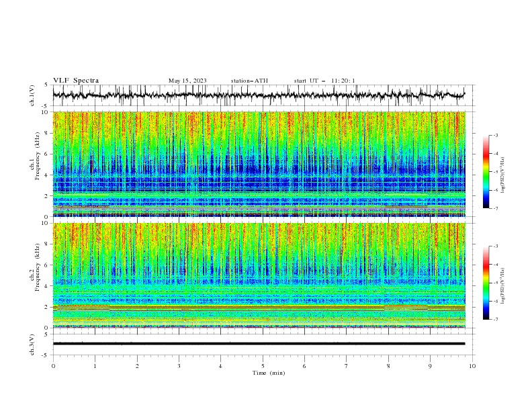Select the date "May 15, 2023"

click(187, 81)
